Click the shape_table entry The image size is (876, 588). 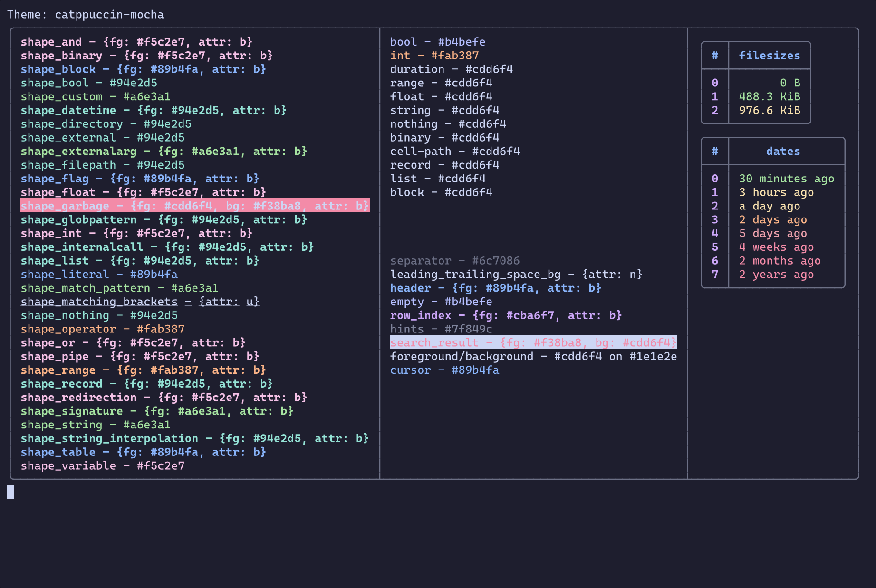[144, 452]
